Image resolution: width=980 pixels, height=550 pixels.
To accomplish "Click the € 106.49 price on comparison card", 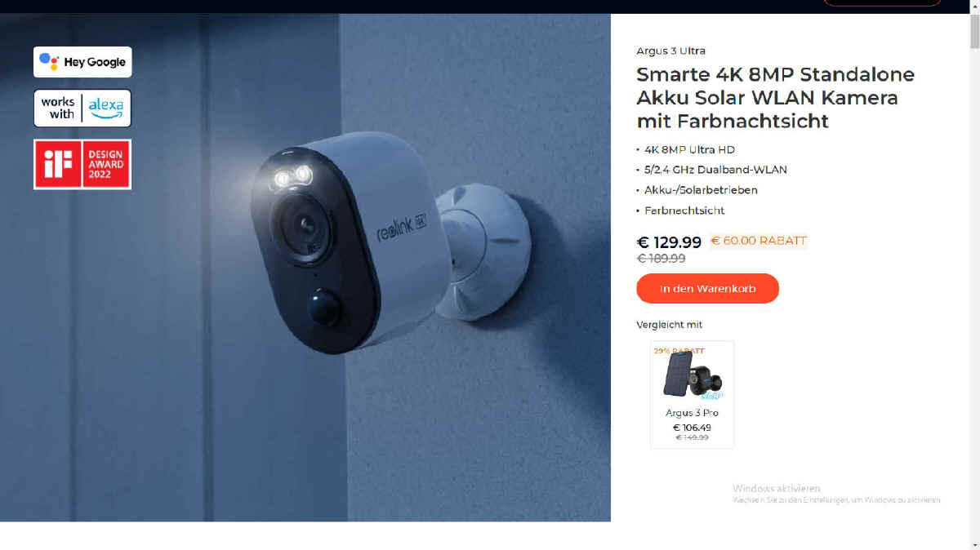I will click(x=692, y=427).
